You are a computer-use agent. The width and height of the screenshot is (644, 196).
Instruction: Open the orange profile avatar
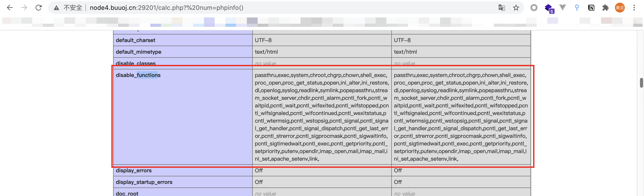click(x=620, y=8)
